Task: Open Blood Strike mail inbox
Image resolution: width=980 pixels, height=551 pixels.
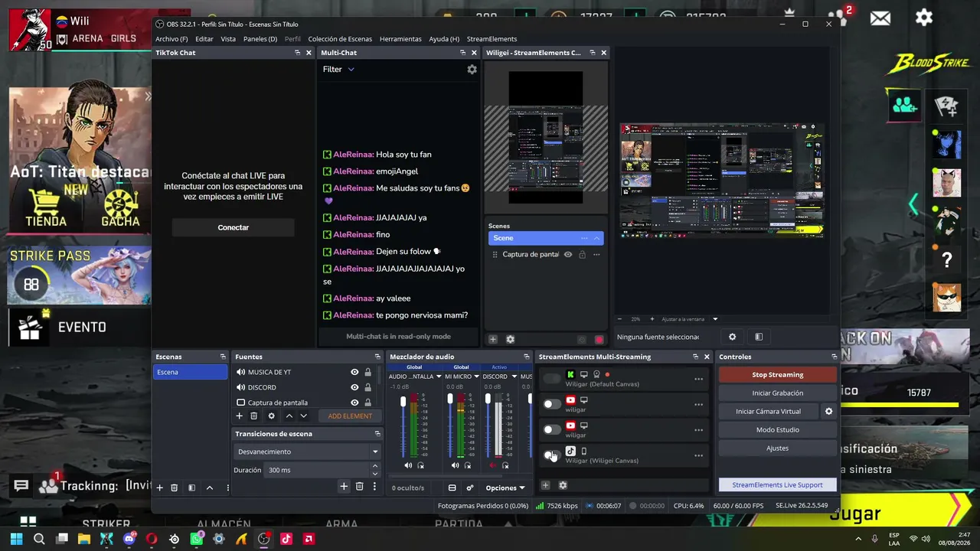Action: point(880,18)
